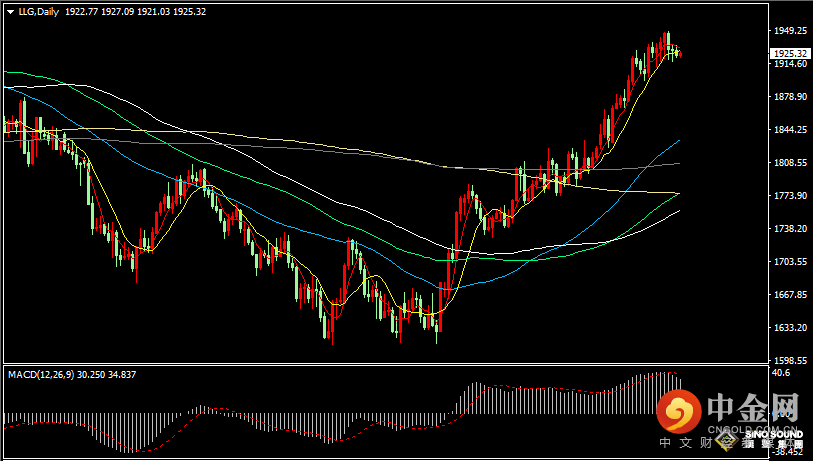The image size is (813, 461).
Task: Select the close price value 1925.32 in header
Action: pos(189,11)
